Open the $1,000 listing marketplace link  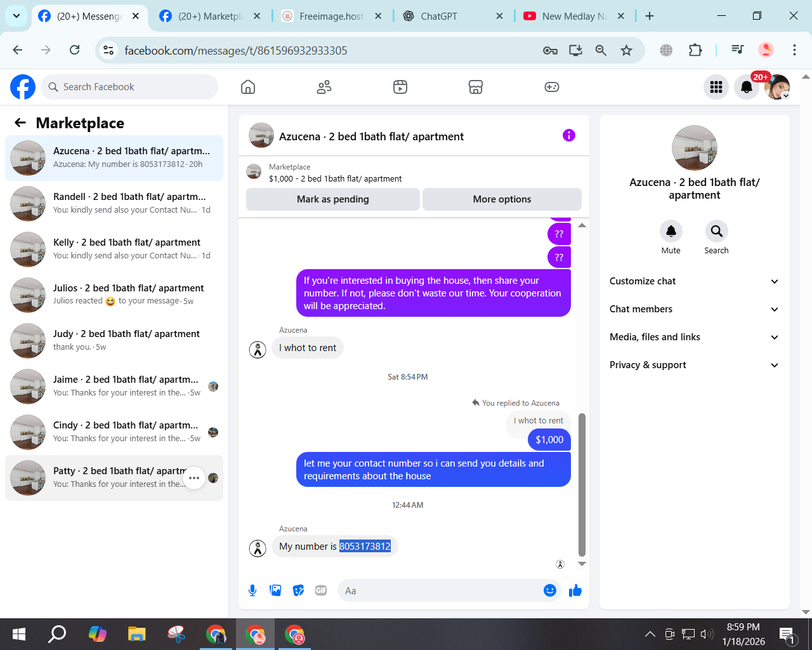(335, 179)
